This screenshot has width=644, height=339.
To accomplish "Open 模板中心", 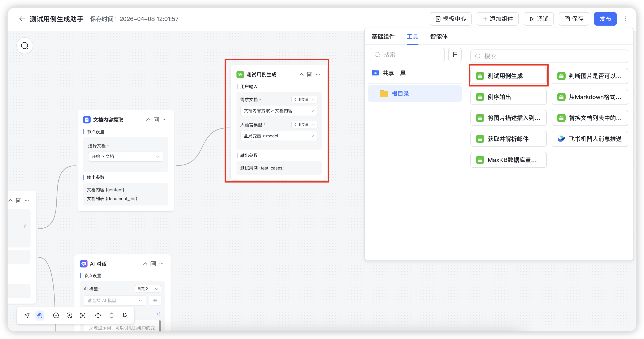I will coord(451,19).
